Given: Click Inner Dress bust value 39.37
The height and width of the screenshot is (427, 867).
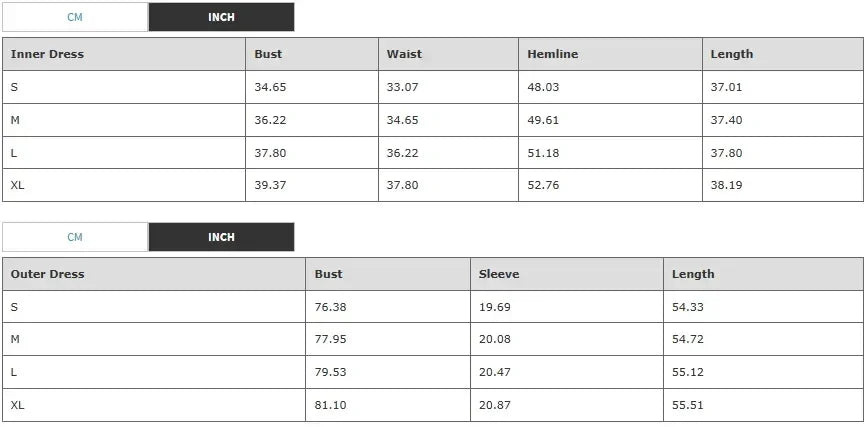Looking at the screenshot, I should point(270,185).
